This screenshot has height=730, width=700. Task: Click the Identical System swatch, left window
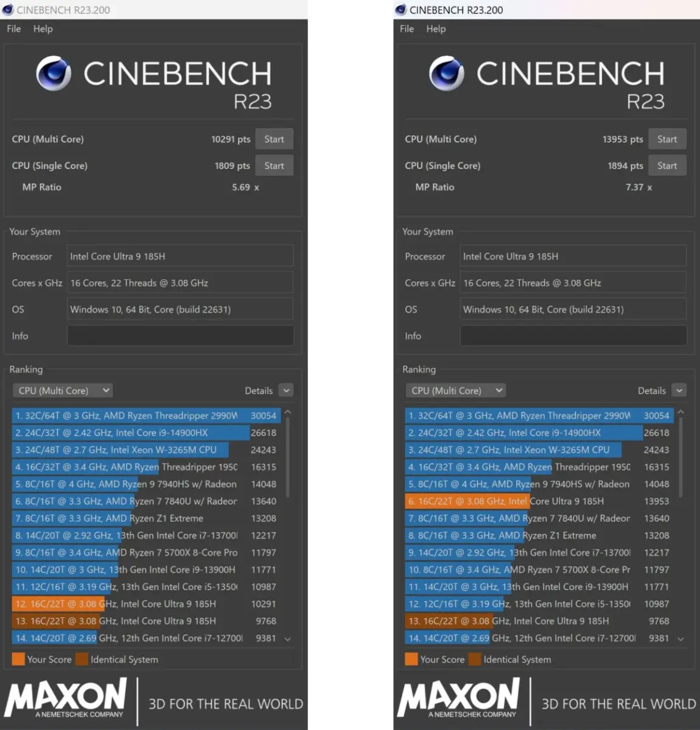(x=82, y=659)
